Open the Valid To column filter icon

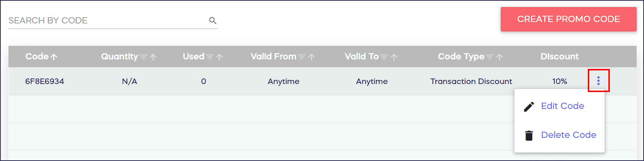pyautogui.click(x=384, y=57)
